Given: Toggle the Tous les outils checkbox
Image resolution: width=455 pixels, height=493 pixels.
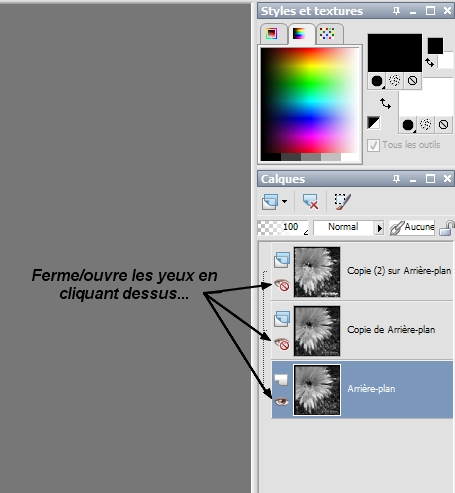Looking at the screenshot, I should pos(373,145).
